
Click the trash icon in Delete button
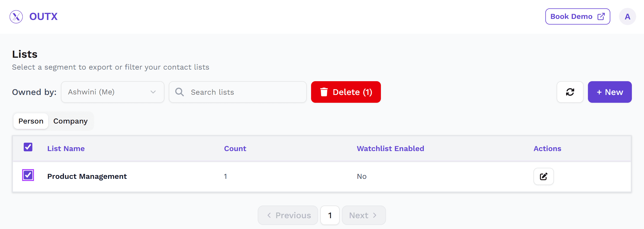[x=324, y=92]
